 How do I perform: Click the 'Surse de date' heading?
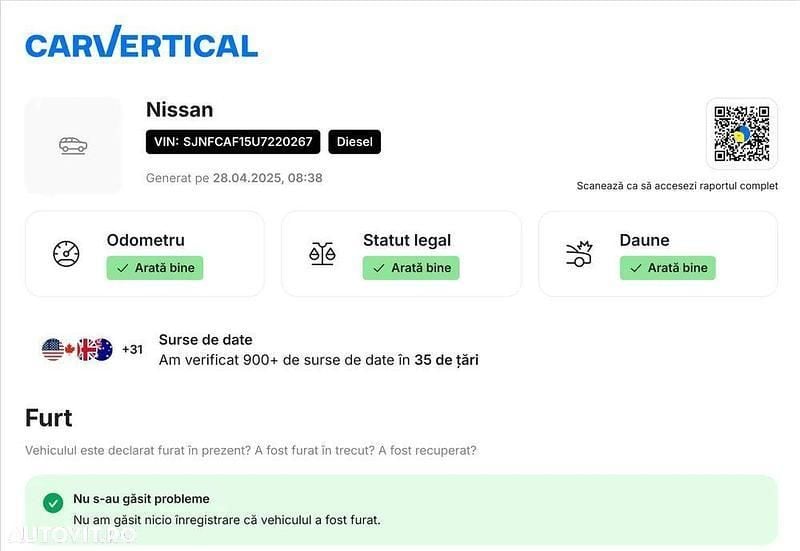(x=206, y=340)
